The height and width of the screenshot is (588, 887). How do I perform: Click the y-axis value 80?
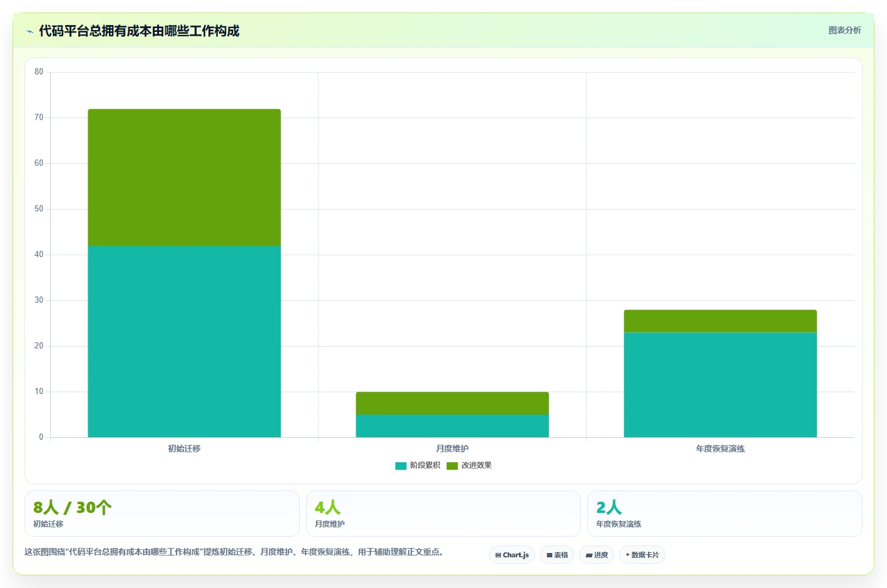click(x=39, y=72)
